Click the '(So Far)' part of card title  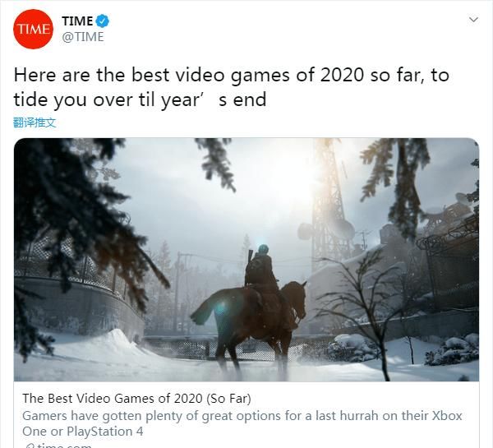click(228, 399)
